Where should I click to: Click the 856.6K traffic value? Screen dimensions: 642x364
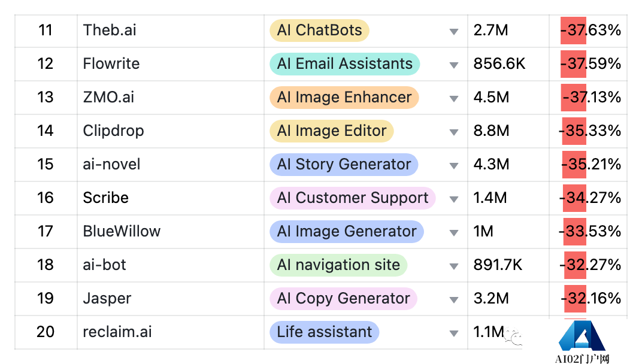pos(499,64)
